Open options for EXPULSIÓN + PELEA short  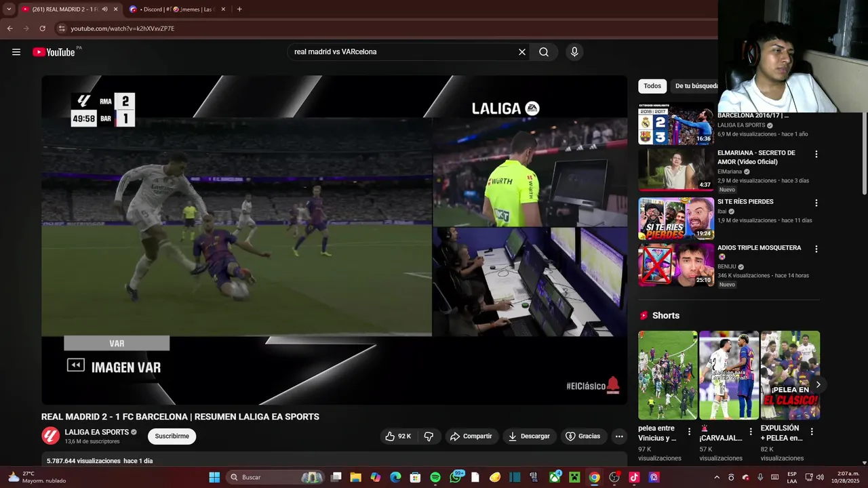[811, 431]
